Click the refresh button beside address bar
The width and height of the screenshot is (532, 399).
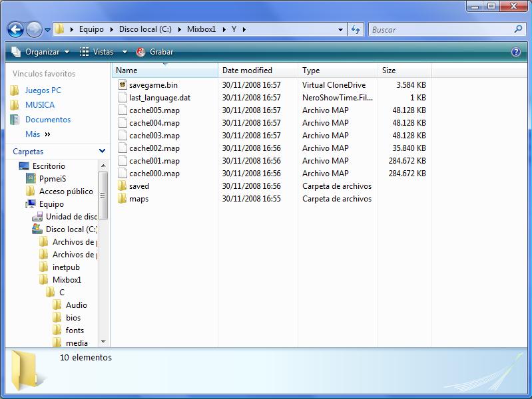[x=356, y=30]
